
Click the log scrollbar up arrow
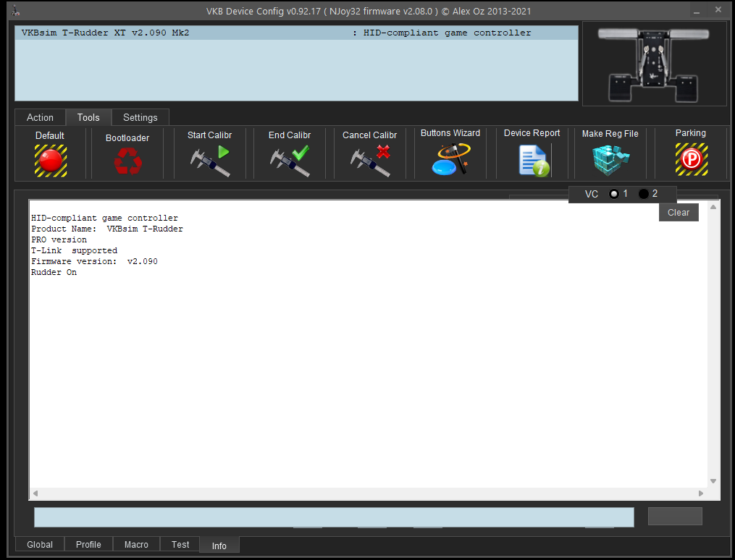pyautogui.click(x=713, y=207)
